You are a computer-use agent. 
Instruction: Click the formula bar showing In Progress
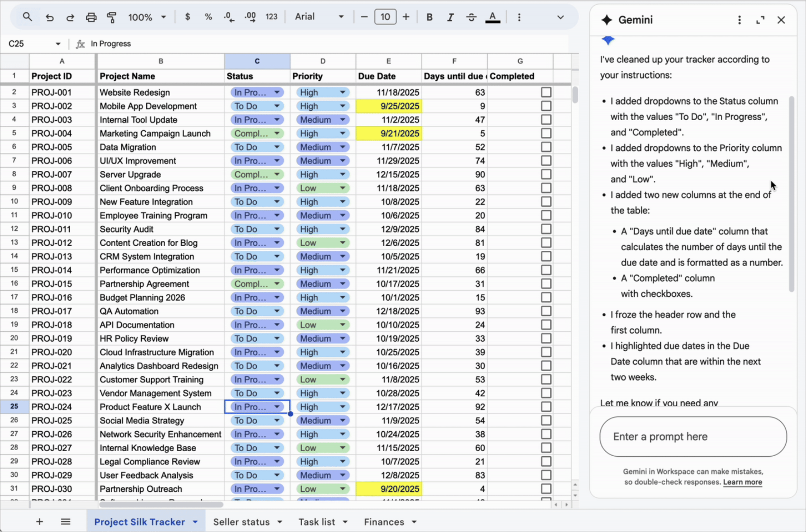[327, 44]
